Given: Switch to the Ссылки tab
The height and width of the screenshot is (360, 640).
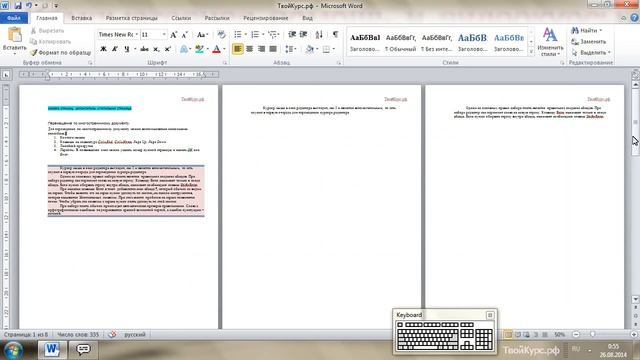Looking at the screenshot, I should pyautogui.click(x=181, y=18).
